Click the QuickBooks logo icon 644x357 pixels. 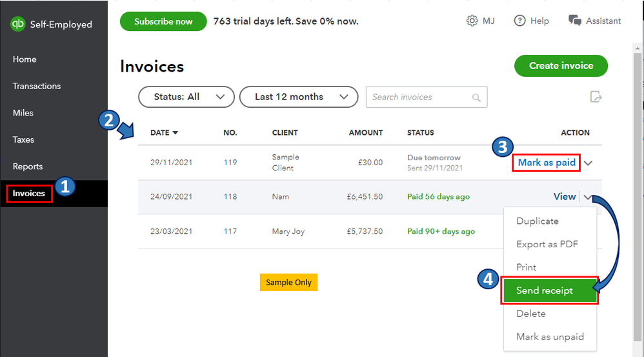point(17,25)
